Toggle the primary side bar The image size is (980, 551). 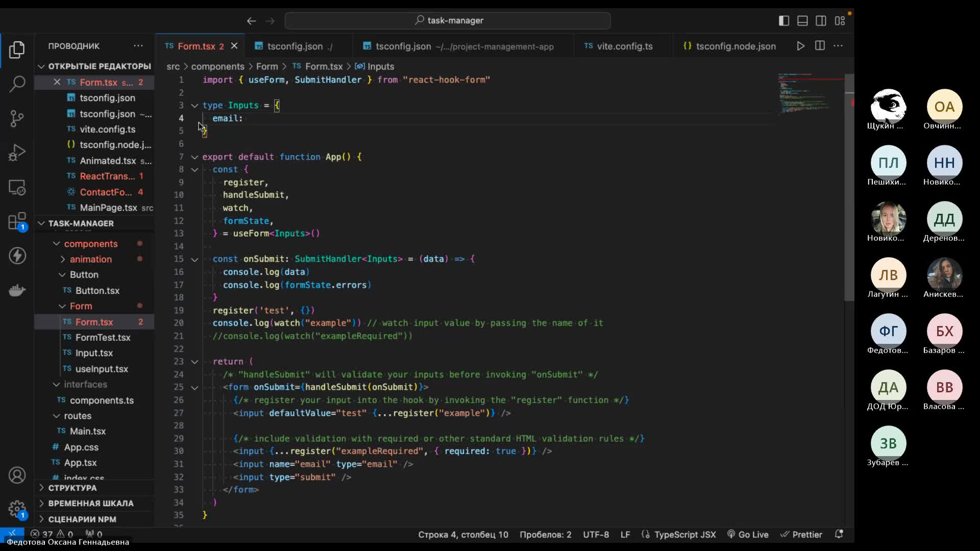pyautogui.click(x=784, y=21)
